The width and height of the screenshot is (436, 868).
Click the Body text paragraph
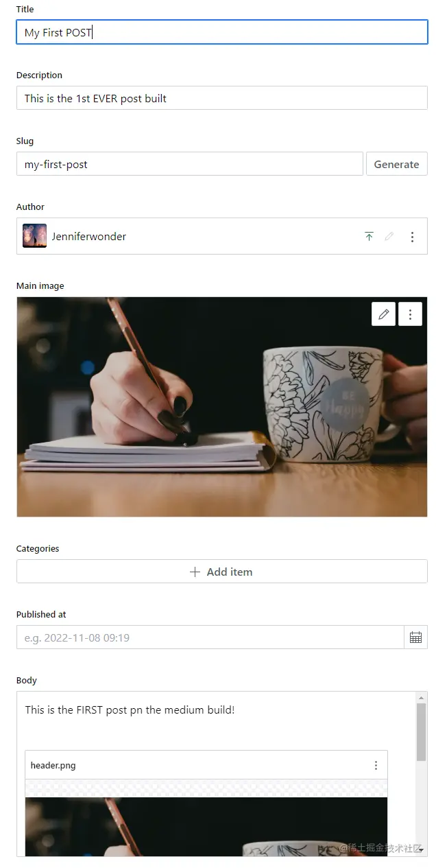click(x=130, y=709)
